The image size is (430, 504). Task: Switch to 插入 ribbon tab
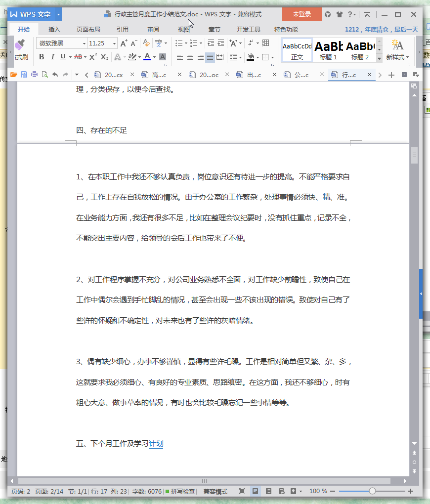(54, 30)
